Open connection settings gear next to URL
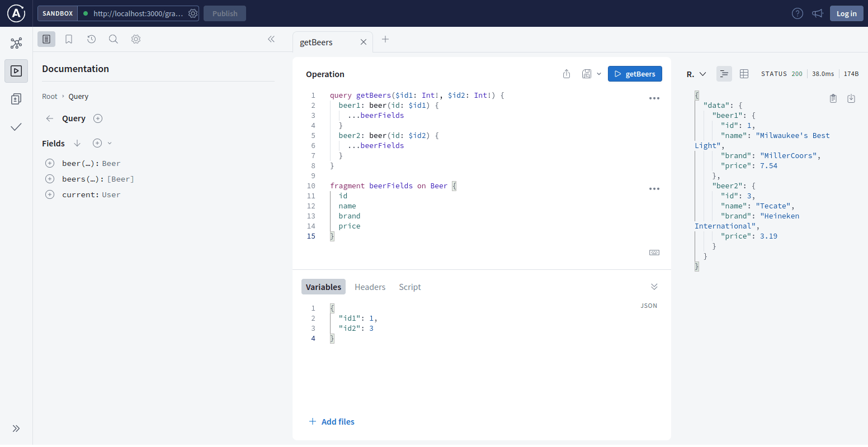Image resolution: width=868 pixels, height=447 pixels. (193, 13)
